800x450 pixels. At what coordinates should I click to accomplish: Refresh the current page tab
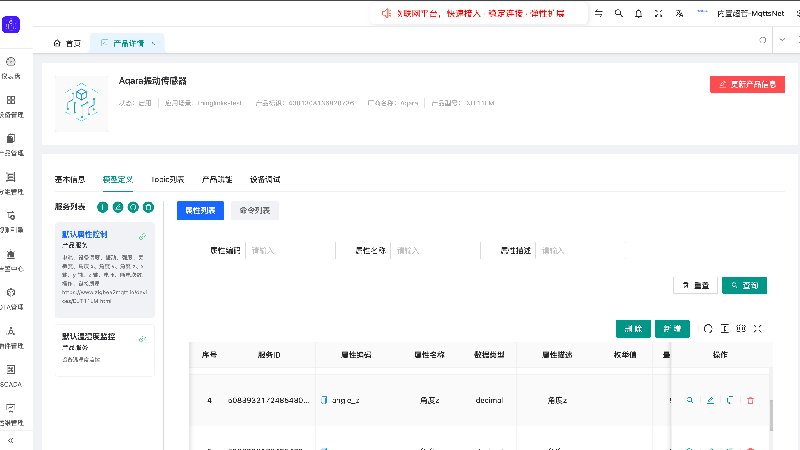coord(763,40)
